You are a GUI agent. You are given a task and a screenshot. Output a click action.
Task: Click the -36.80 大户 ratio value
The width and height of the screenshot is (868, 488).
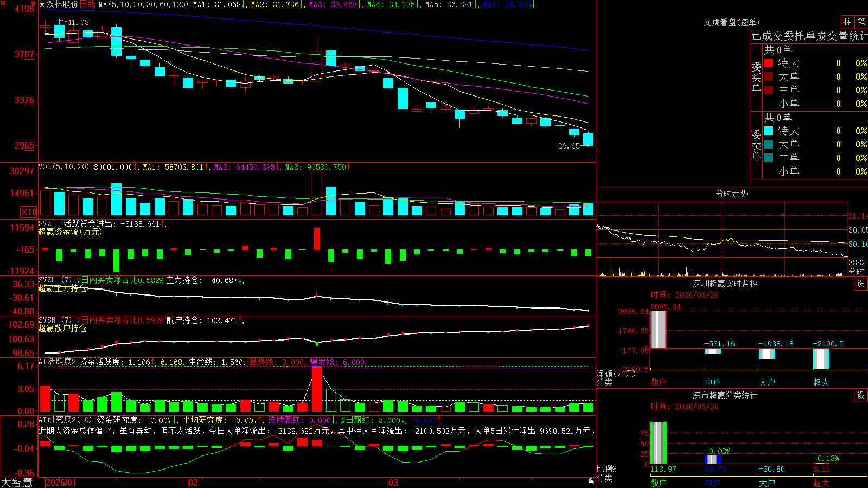[x=771, y=469]
